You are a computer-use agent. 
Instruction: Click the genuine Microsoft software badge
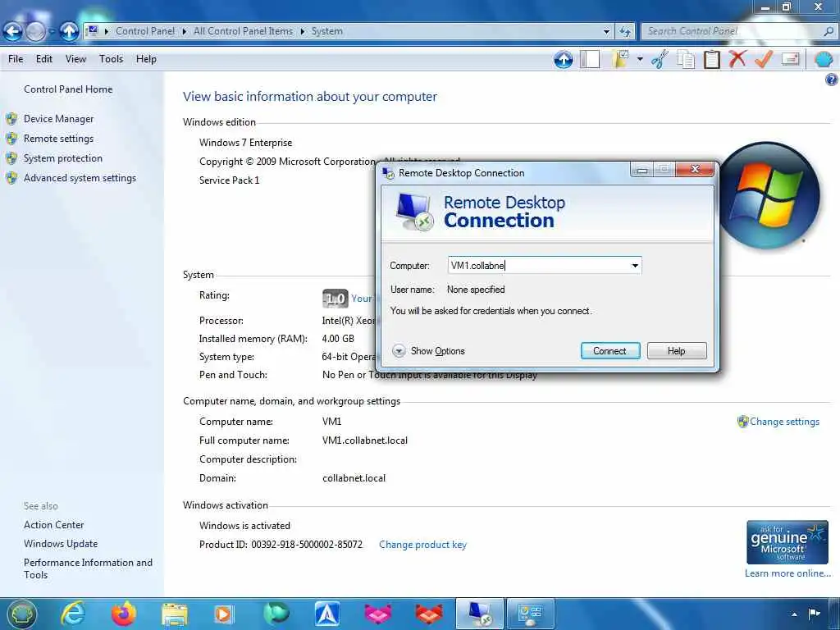click(787, 542)
